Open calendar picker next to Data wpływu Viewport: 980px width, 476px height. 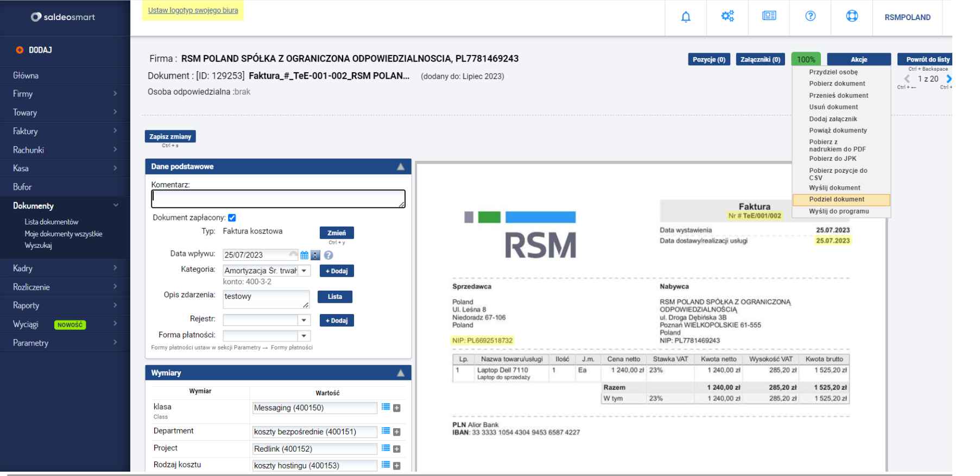coord(305,255)
